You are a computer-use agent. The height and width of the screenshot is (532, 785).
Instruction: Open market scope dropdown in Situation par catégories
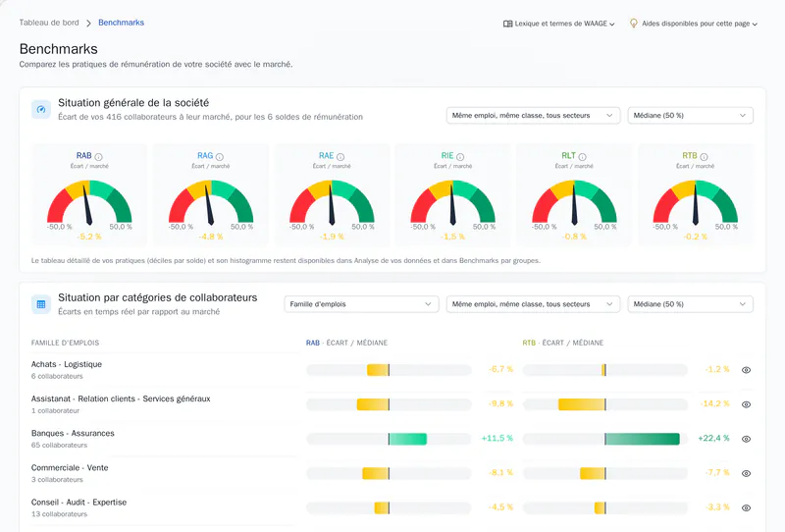pyautogui.click(x=533, y=304)
